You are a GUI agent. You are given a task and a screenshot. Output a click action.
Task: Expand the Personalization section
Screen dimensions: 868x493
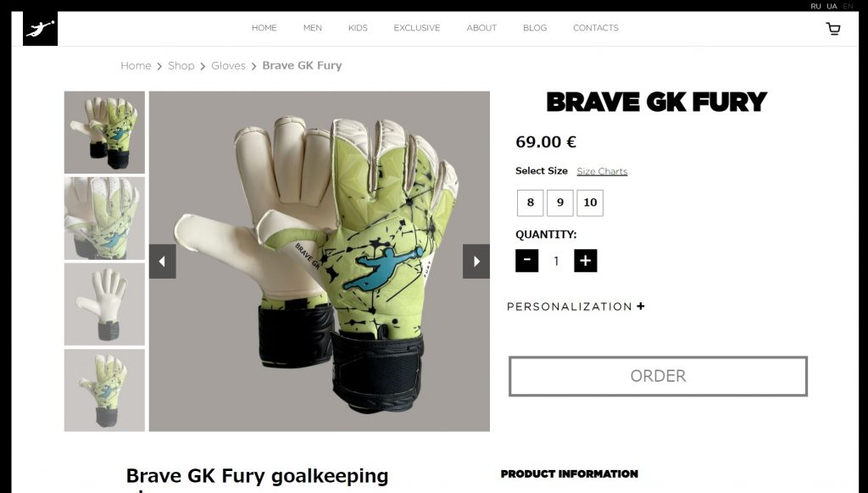click(576, 307)
